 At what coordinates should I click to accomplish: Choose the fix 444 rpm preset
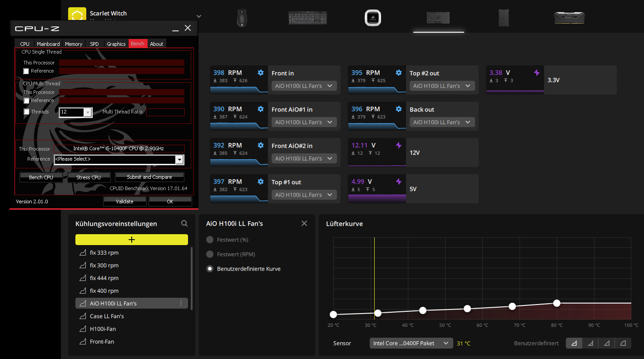(132, 278)
